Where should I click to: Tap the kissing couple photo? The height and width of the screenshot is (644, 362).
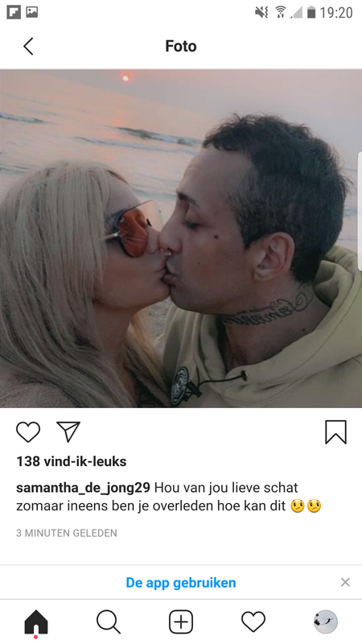181,238
